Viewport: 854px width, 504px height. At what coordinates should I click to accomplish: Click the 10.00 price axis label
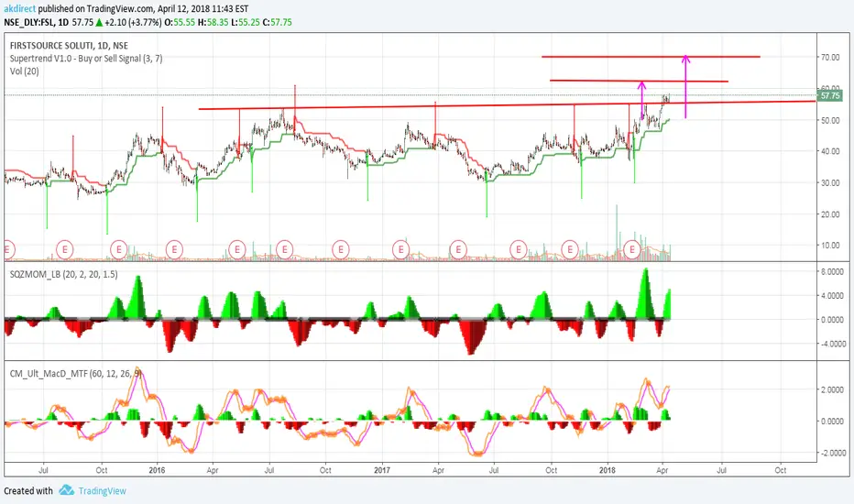830,246
